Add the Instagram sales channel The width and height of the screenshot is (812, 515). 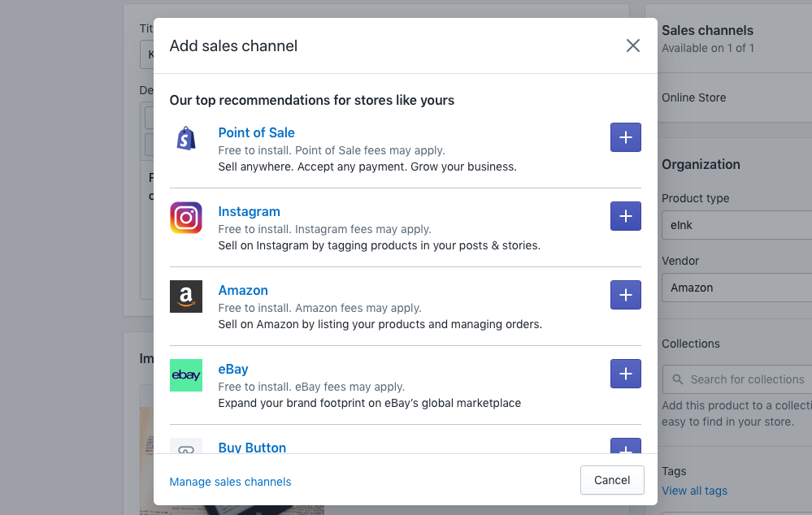coord(626,216)
